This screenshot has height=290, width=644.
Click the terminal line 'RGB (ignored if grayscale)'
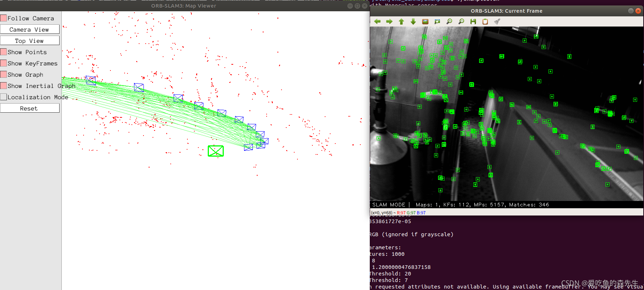(x=412, y=234)
